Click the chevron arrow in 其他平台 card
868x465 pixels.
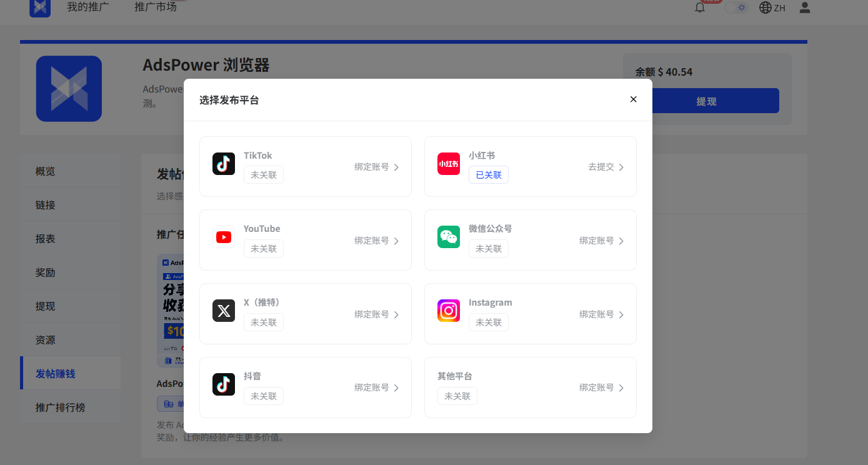[x=621, y=388]
